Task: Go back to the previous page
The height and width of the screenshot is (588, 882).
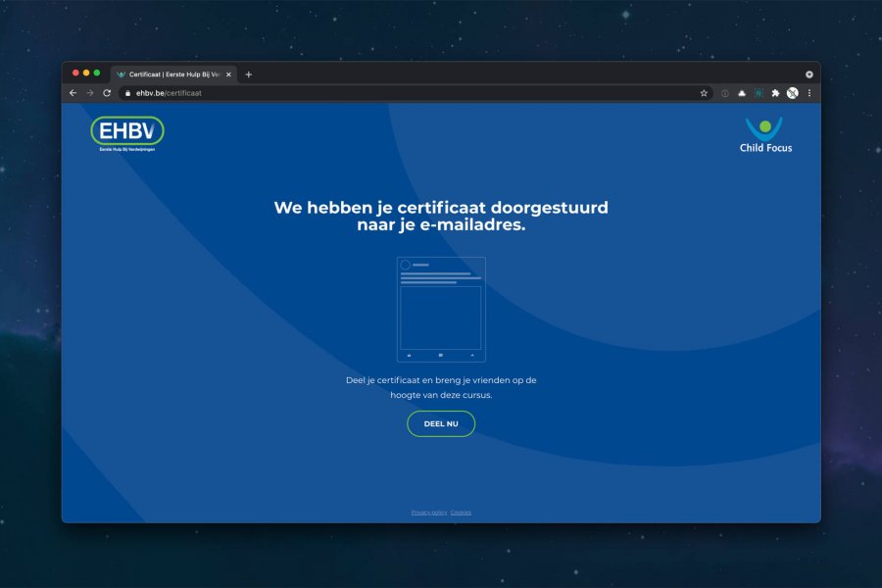Action: [73, 93]
